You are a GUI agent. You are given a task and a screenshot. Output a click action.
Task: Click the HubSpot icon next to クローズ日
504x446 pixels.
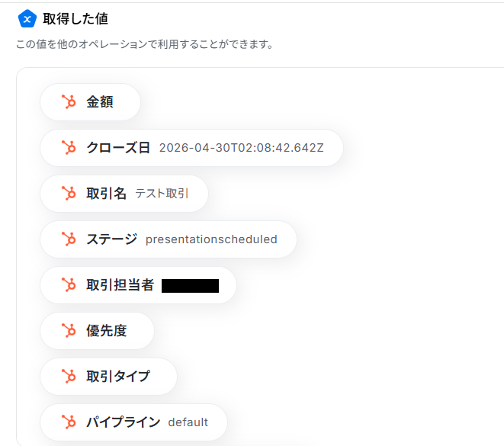click(69, 147)
